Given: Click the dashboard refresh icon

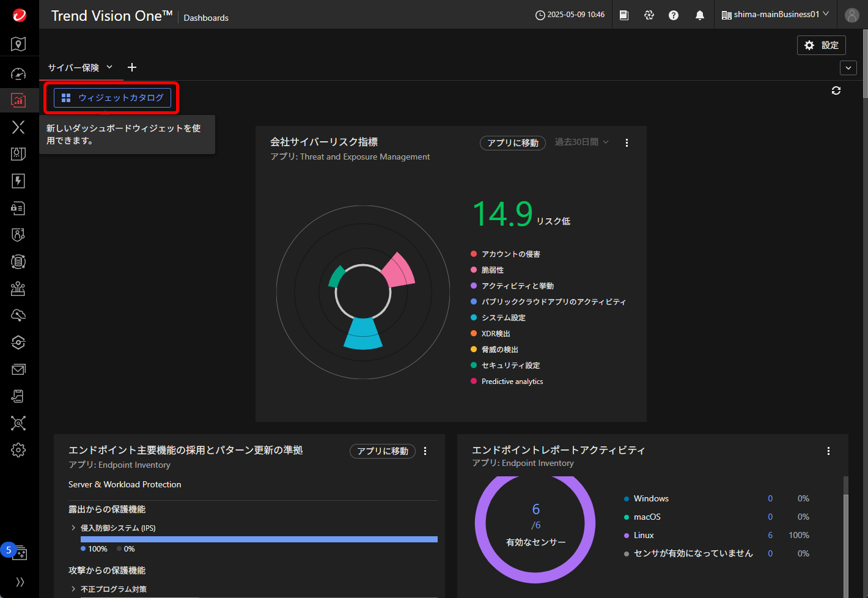Looking at the screenshot, I should pos(836,90).
